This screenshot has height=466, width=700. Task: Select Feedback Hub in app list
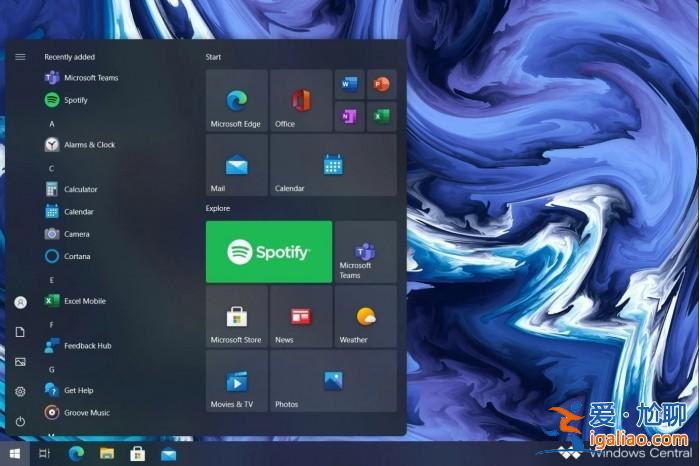click(87, 346)
